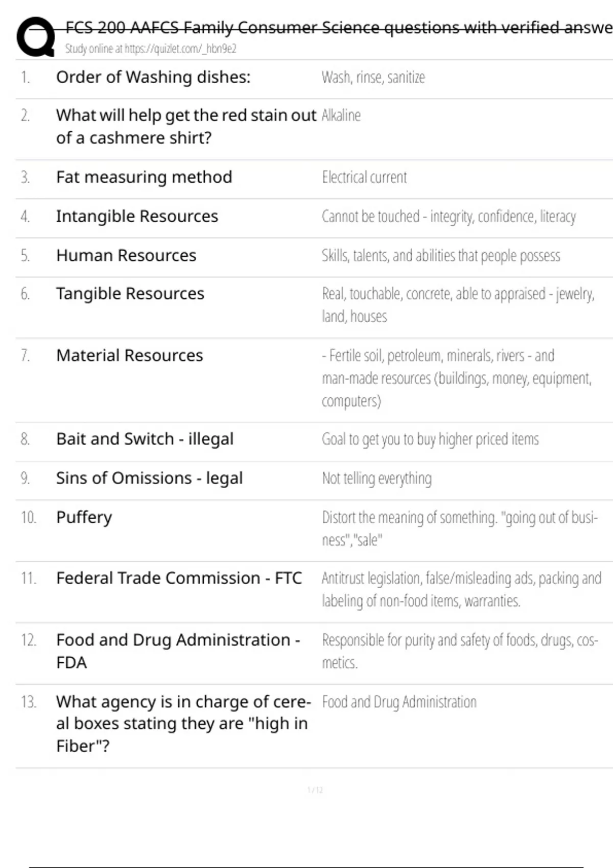
Task: Select 'Bait and Switch - illegal' term
Action: tap(145, 439)
